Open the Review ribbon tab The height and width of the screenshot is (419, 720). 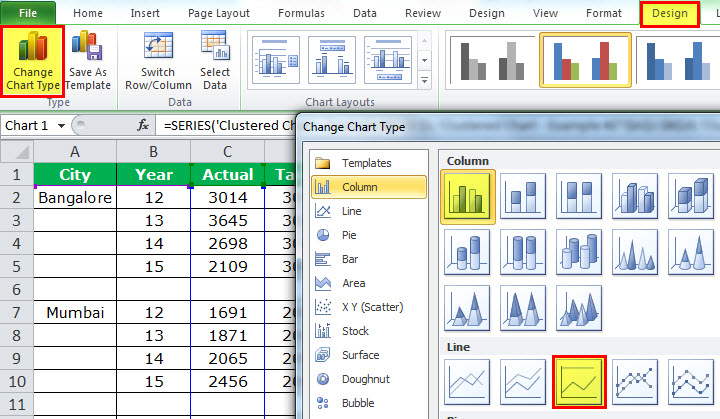point(423,13)
